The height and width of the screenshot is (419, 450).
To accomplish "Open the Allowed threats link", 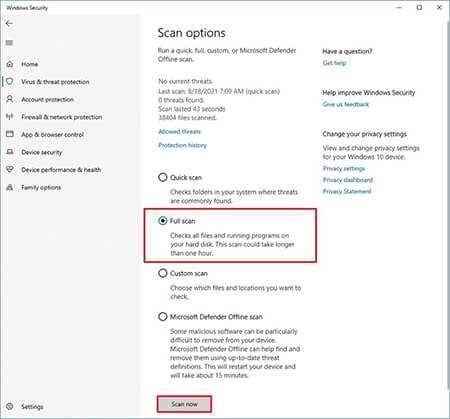I will (x=179, y=132).
